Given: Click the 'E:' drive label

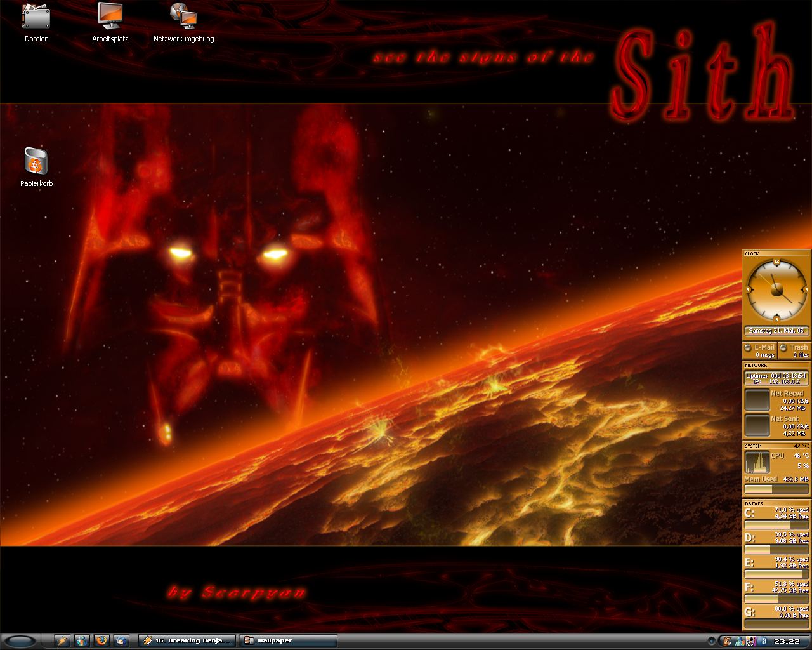Looking at the screenshot, I should [x=749, y=562].
